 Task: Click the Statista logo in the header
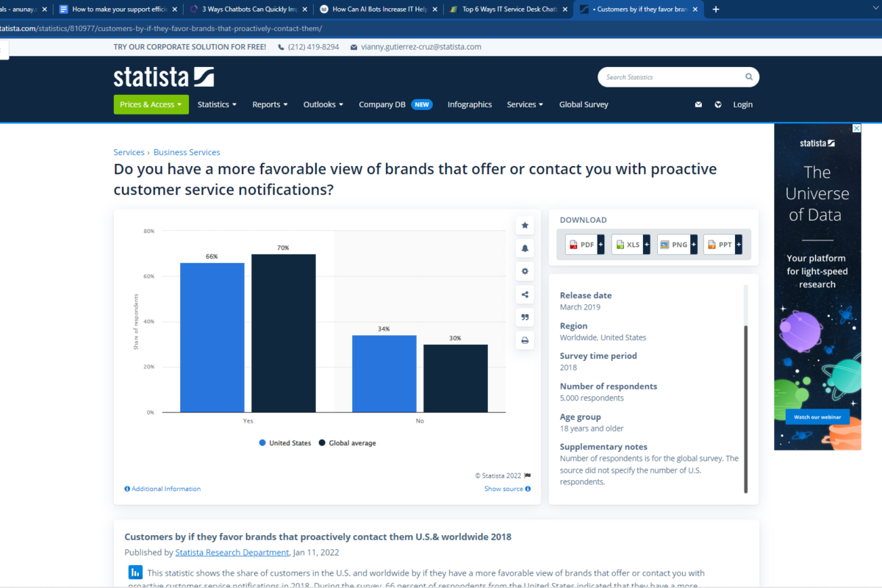point(163,76)
